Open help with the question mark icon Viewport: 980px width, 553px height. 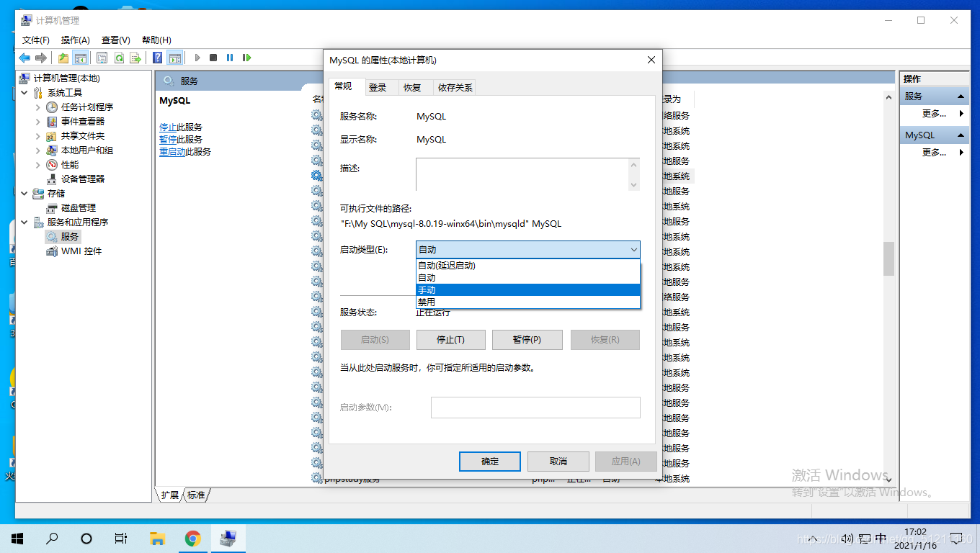tap(157, 58)
